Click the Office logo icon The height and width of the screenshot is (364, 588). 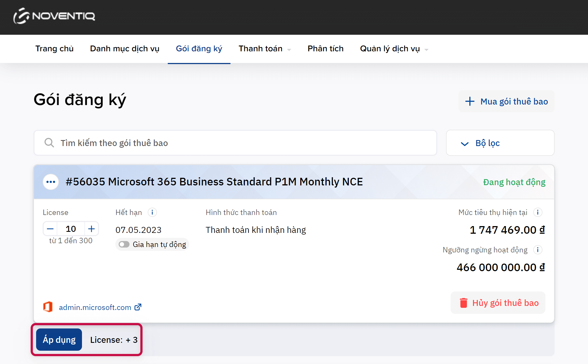tap(48, 307)
